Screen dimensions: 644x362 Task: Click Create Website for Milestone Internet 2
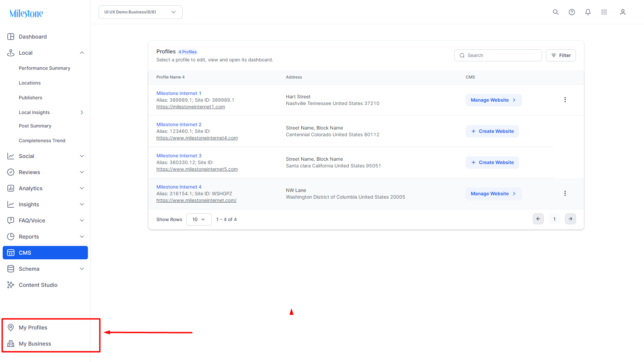coord(492,131)
